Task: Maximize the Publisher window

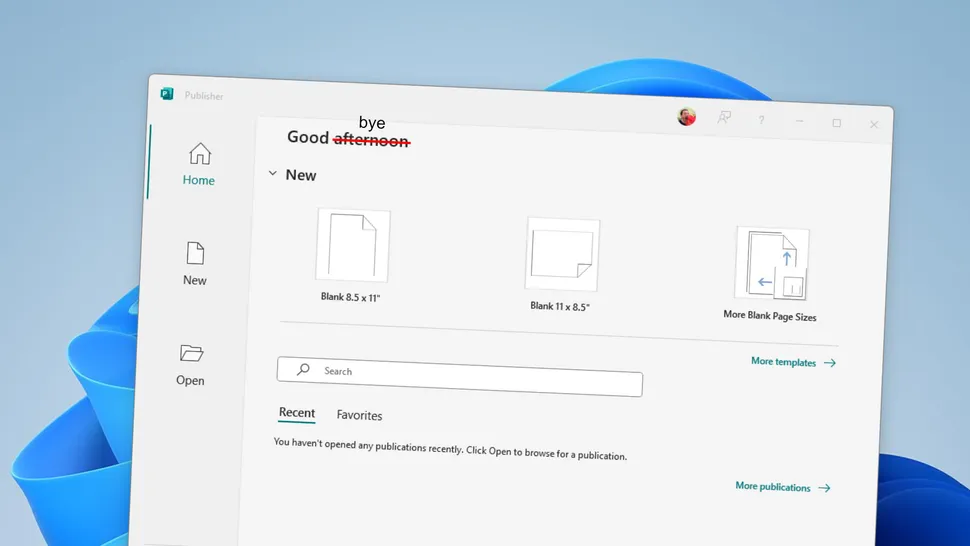Action: 836,123
